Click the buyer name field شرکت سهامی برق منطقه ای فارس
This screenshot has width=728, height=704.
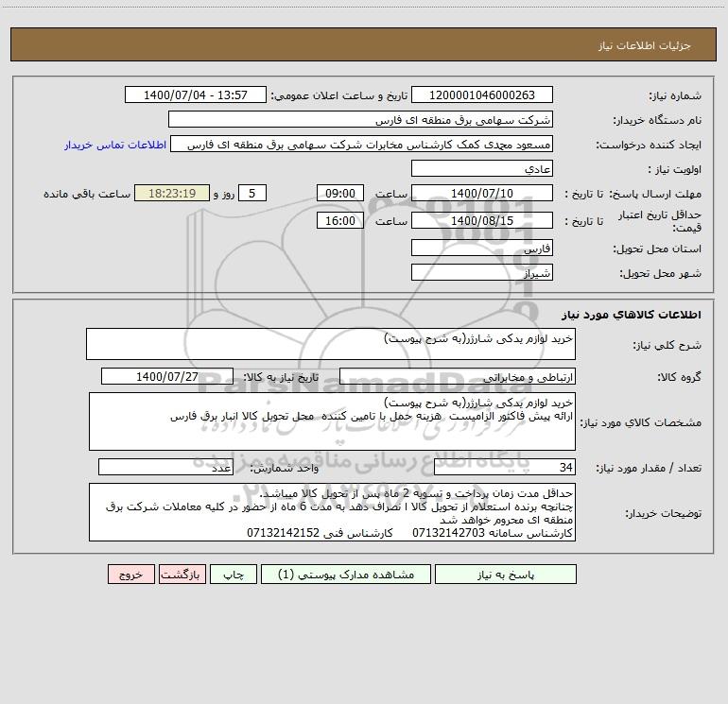coord(360,119)
